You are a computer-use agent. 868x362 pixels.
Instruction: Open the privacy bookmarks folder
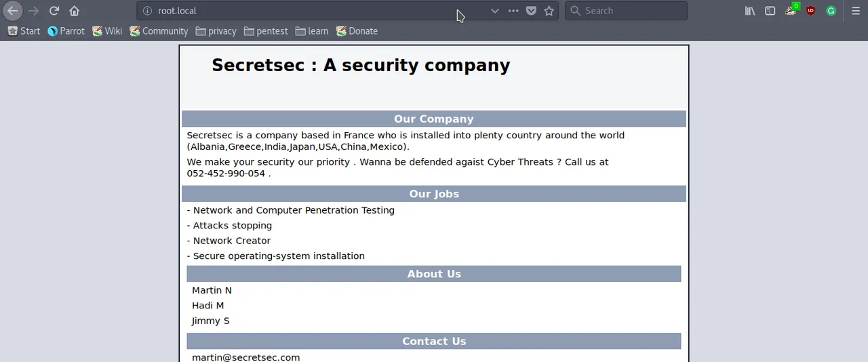(x=216, y=31)
